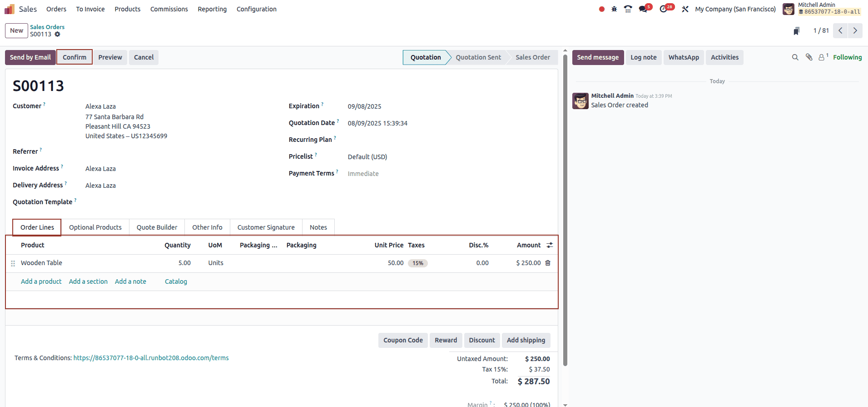The width and height of the screenshot is (868, 407).
Task: Click the Add shipping button
Action: 526,340
